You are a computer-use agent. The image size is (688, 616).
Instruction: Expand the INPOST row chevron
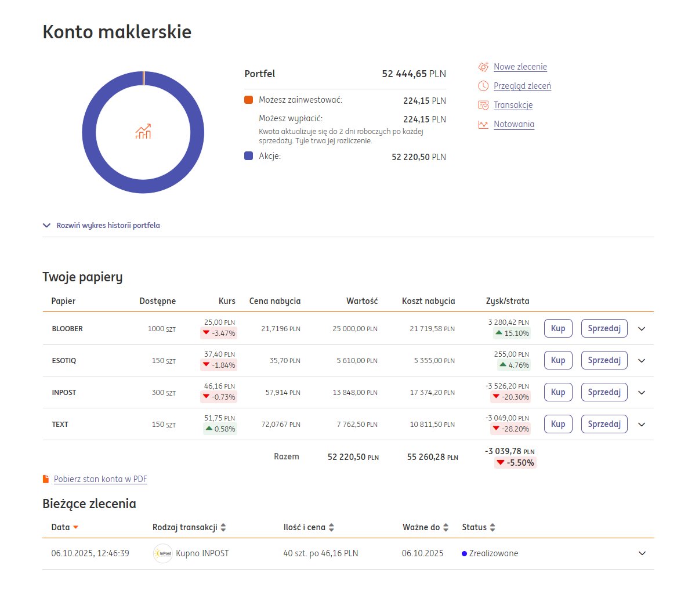tap(642, 393)
